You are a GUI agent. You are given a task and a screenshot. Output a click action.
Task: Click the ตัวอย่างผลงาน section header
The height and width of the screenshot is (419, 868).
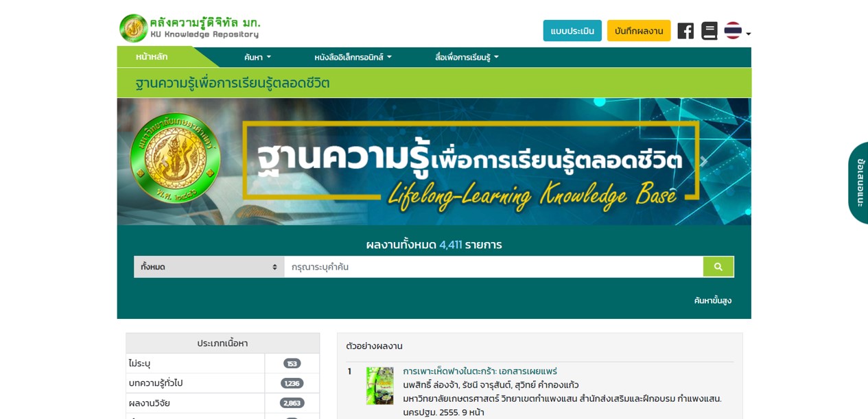[x=375, y=346]
